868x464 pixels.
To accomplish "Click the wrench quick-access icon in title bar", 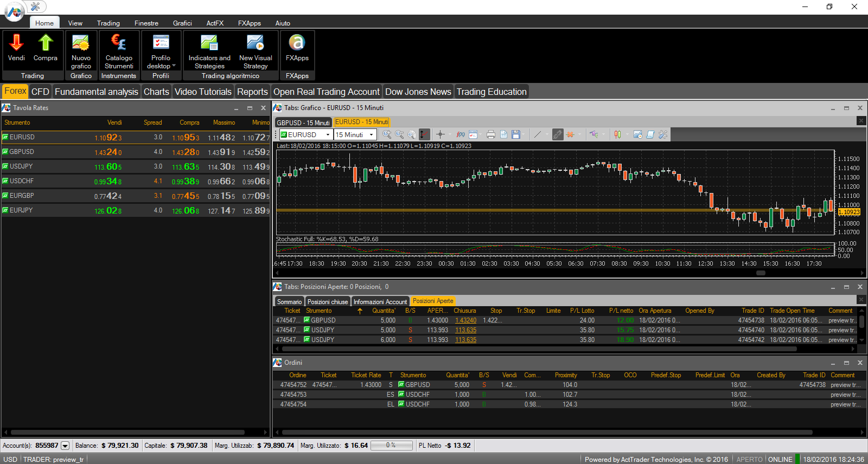I will 35,7.
